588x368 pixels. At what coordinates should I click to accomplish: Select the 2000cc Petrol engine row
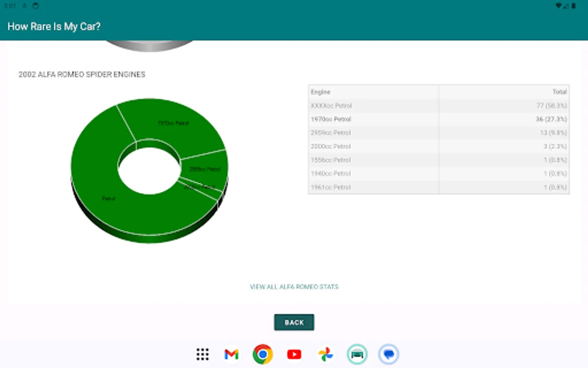[x=439, y=146]
